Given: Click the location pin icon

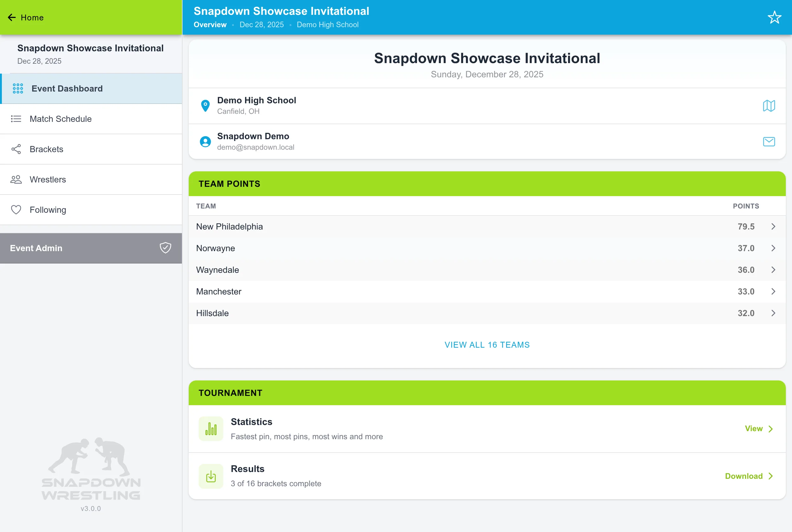Looking at the screenshot, I should [x=205, y=106].
